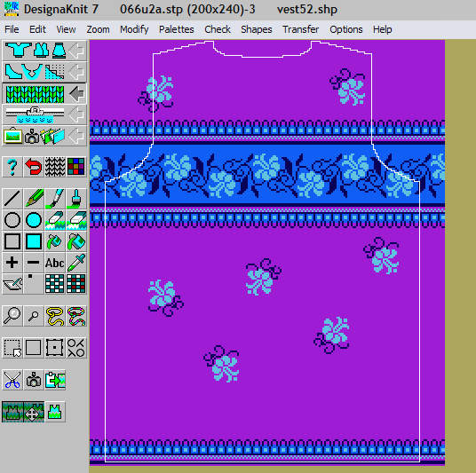The width and height of the screenshot is (476, 473).
Task: Toggle the cyan-green vest preview button
Action: click(55, 412)
